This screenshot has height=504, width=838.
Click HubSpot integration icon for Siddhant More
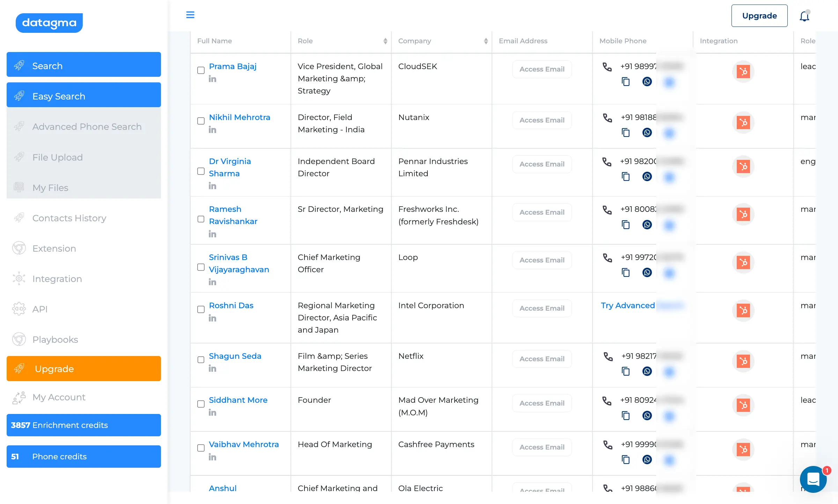743,405
